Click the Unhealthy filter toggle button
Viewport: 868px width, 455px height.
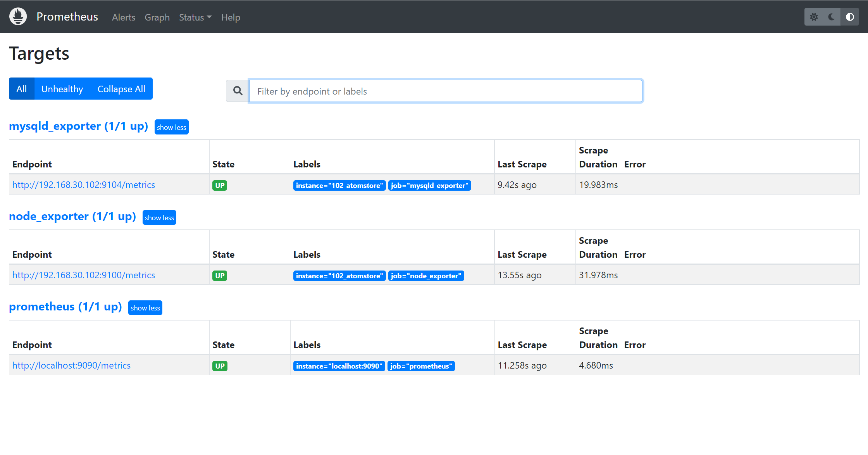pos(62,89)
